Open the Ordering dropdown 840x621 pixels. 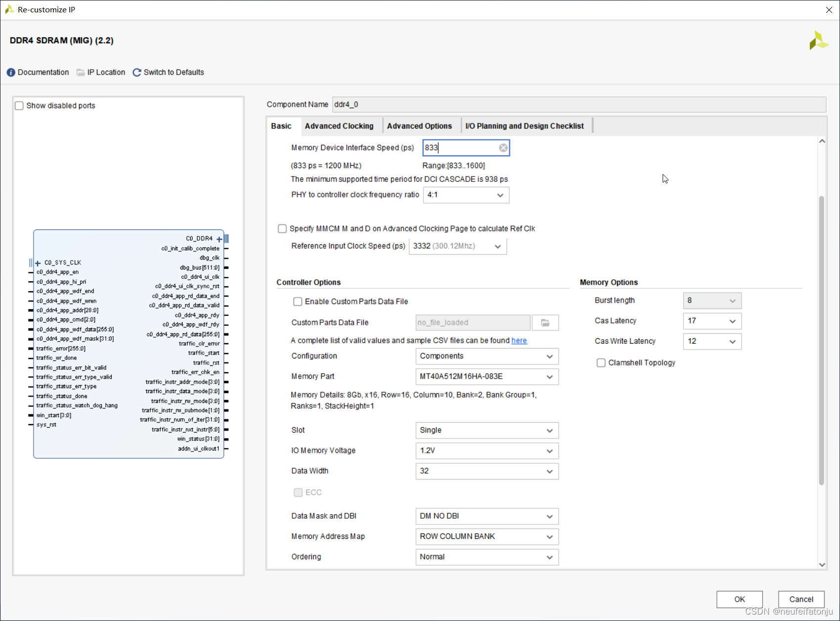[487, 557]
